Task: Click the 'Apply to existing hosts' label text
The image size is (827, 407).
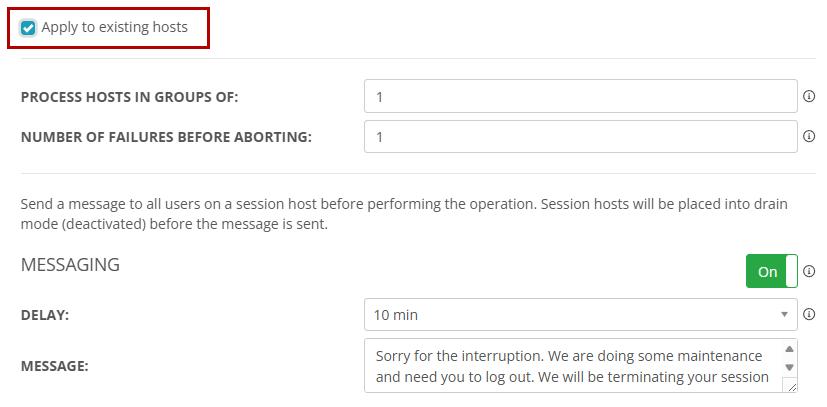Action: click(114, 28)
